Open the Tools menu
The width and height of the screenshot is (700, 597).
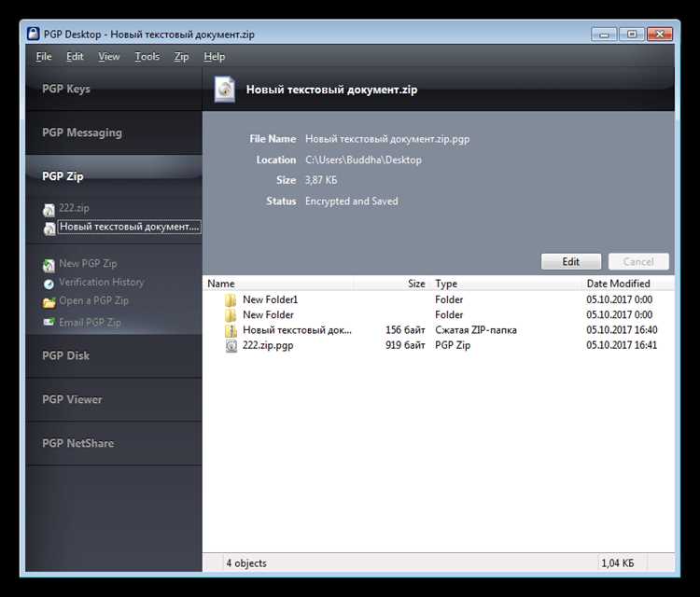pyautogui.click(x=147, y=57)
